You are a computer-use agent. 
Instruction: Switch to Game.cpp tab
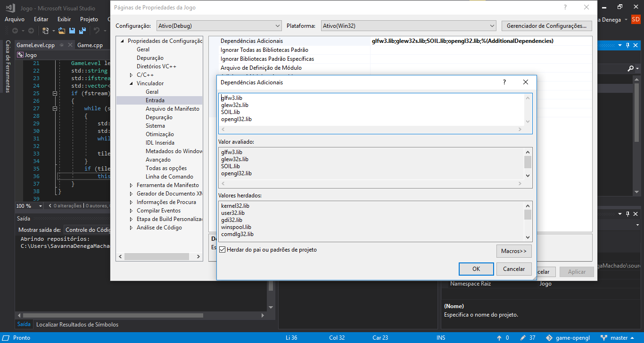tap(90, 45)
